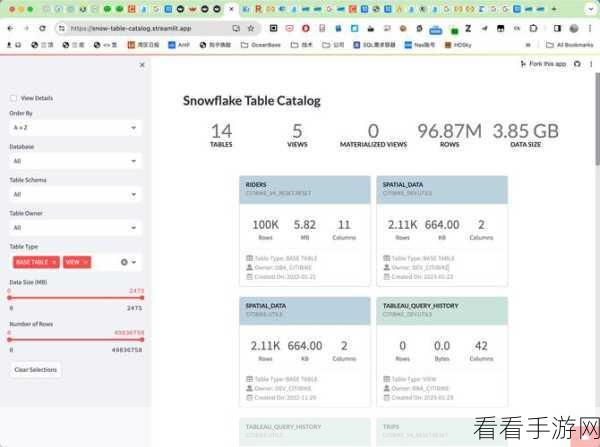Click the '3.85 GB DATA SIZE' metric
Screen dimensions: 600x447
(x=525, y=135)
